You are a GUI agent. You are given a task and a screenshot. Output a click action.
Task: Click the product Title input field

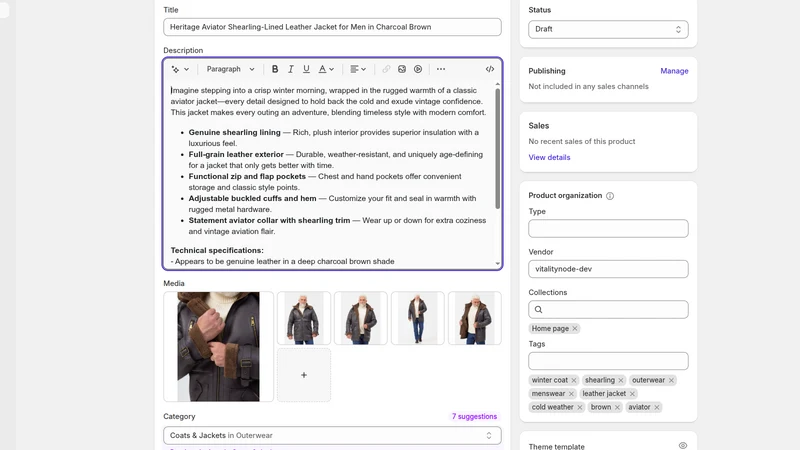pyautogui.click(x=332, y=27)
